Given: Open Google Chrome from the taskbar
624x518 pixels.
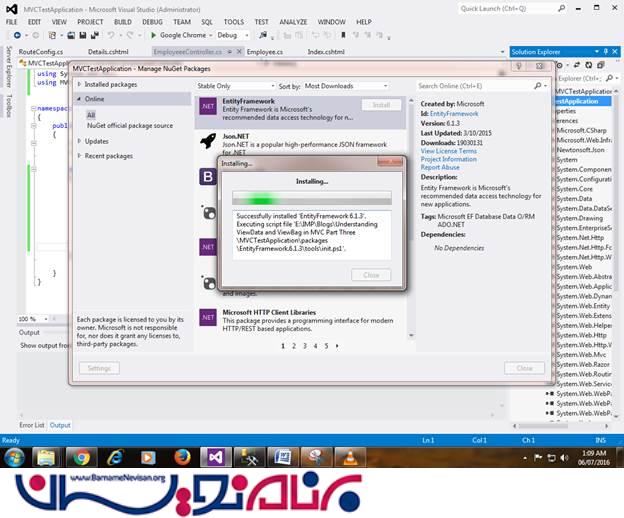Looking at the screenshot, I should tap(80, 457).
